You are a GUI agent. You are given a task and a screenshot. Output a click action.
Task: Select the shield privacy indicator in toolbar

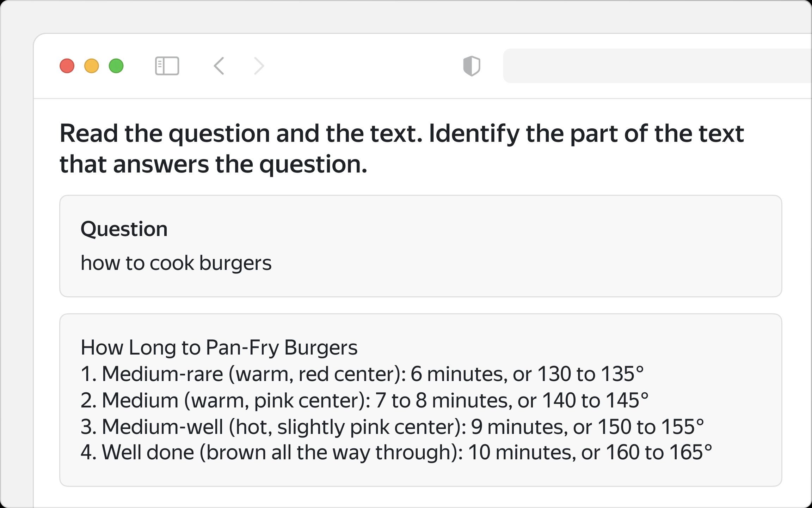[472, 66]
